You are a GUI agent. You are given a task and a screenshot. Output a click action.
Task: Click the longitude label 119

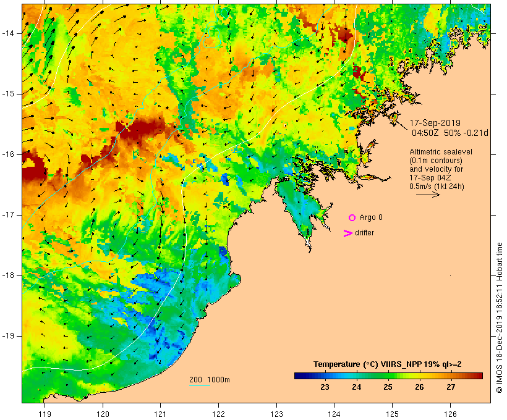pyautogui.click(x=45, y=414)
